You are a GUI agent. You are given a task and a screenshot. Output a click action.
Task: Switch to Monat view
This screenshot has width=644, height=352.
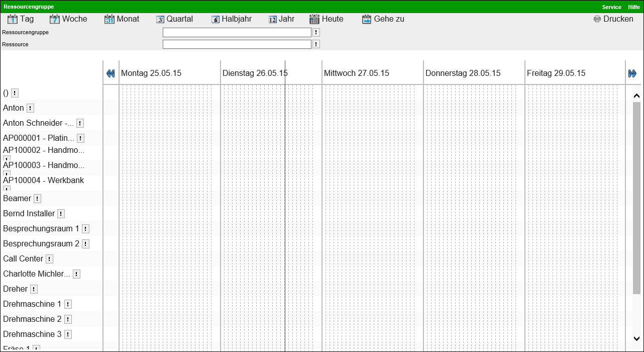pos(128,19)
